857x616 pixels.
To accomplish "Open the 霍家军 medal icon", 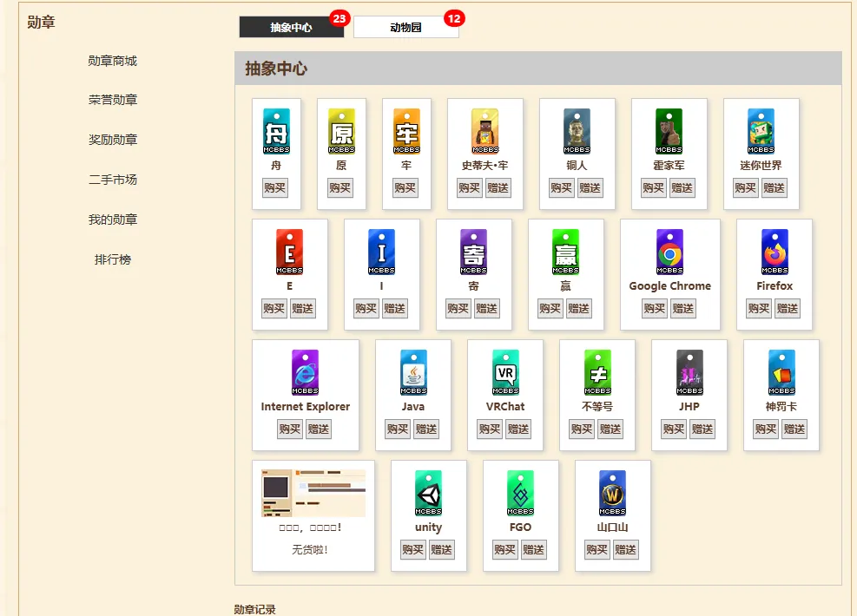I will (x=669, y=131).
